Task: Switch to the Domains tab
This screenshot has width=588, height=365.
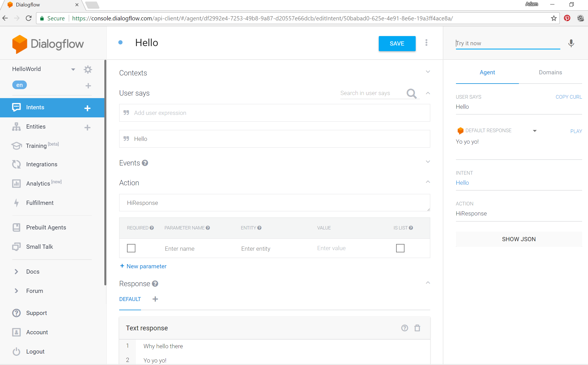Action: [x=550, y=72]
